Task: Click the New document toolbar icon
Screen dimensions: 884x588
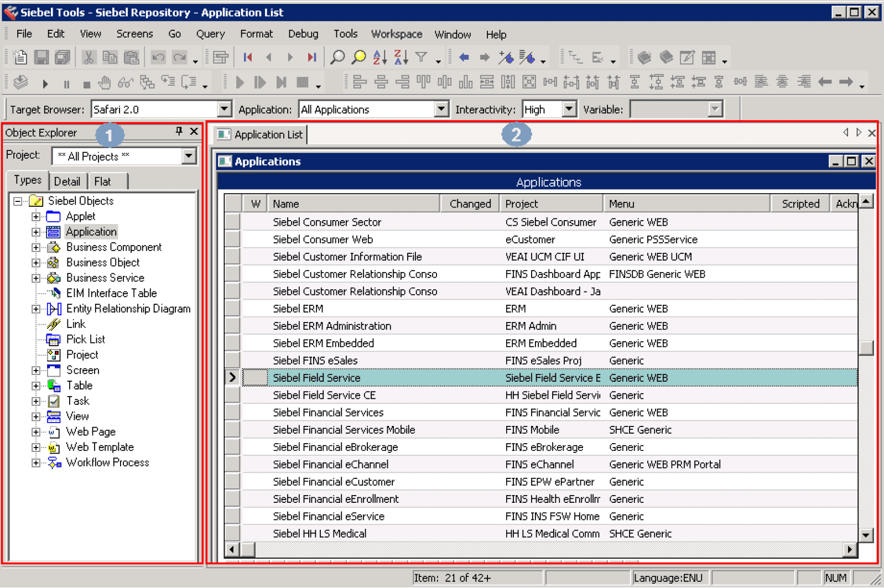Action: pyautogui.click(x=20, y=57)
